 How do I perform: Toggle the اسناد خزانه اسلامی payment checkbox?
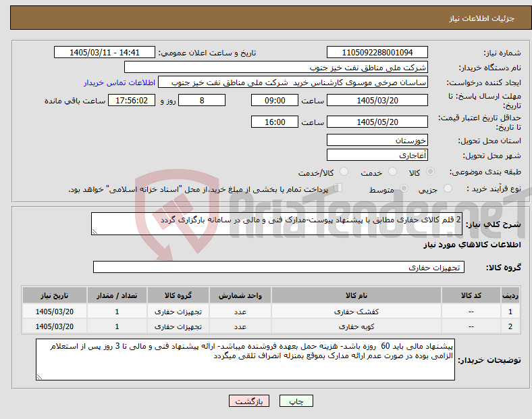(x=338, y=187)
